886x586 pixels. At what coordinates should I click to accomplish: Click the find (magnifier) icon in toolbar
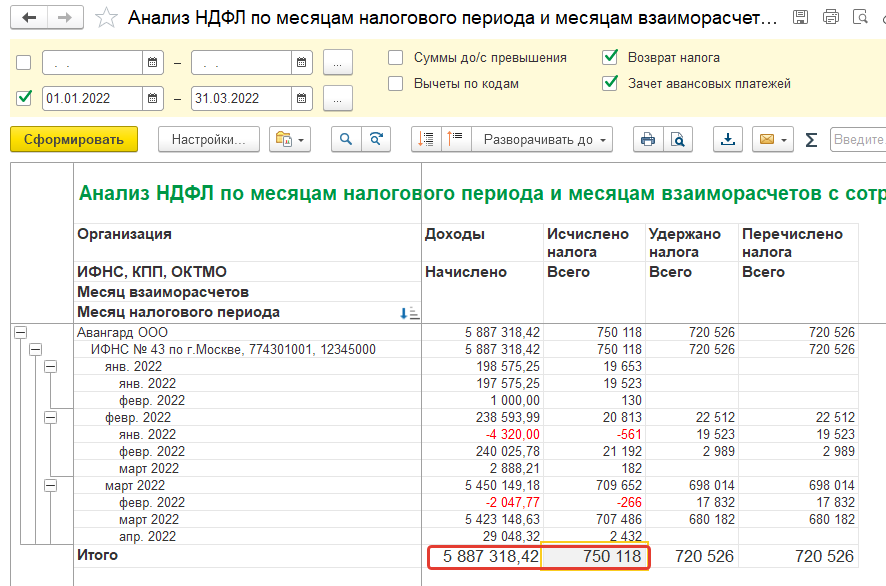click(346, 140)
